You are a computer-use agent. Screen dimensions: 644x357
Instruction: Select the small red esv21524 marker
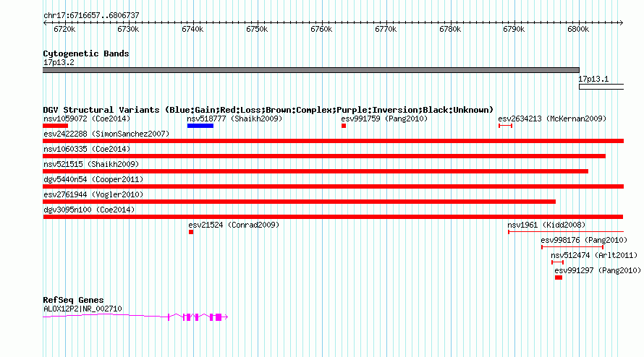191,232
